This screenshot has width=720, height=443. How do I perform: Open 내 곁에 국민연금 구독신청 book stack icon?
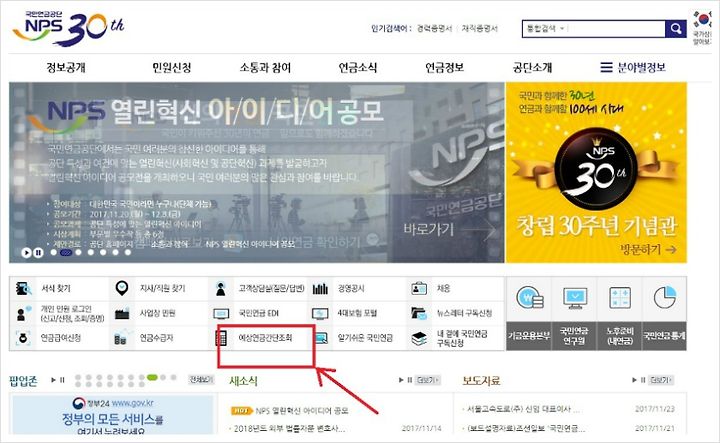point(419,338)
